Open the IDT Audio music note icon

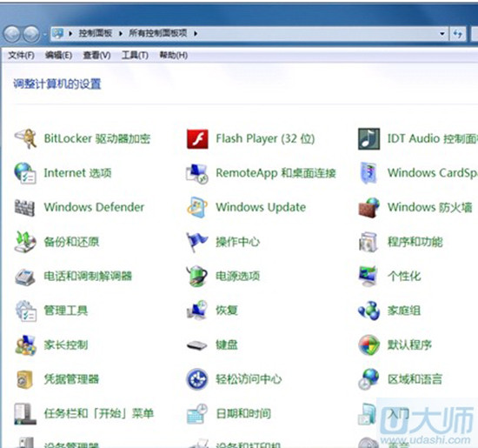(368, 139)
